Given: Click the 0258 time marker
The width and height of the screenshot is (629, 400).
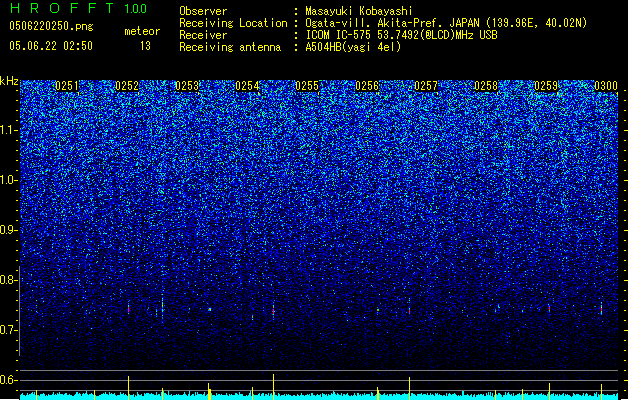Looking at the screenshot, I should [x=486, y=86].
